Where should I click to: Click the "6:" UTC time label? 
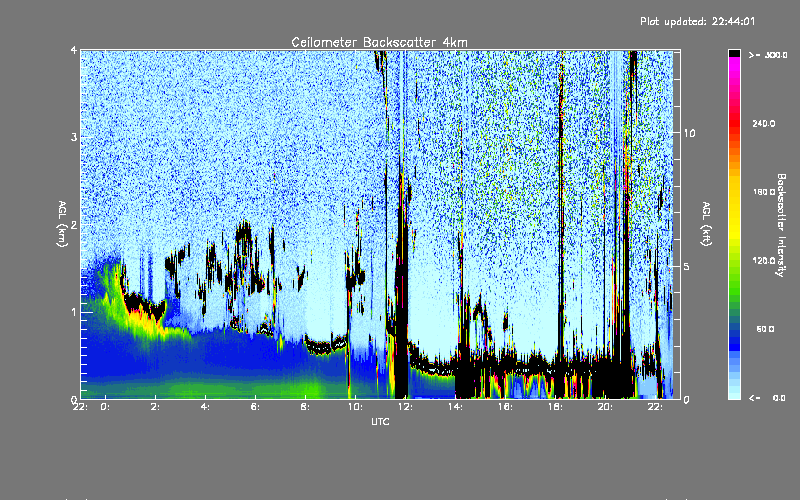point(256,407)
